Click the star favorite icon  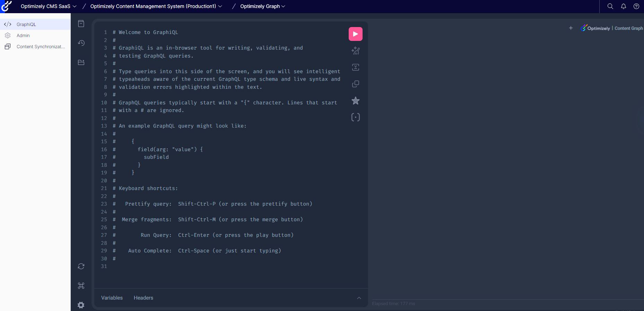coord(355,101)
